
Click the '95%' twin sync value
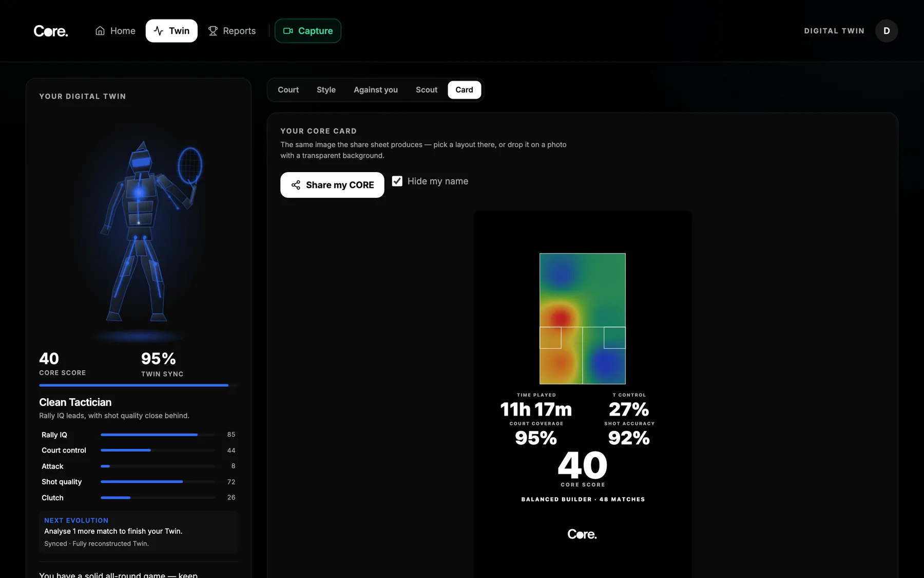[x=159, y=358]
